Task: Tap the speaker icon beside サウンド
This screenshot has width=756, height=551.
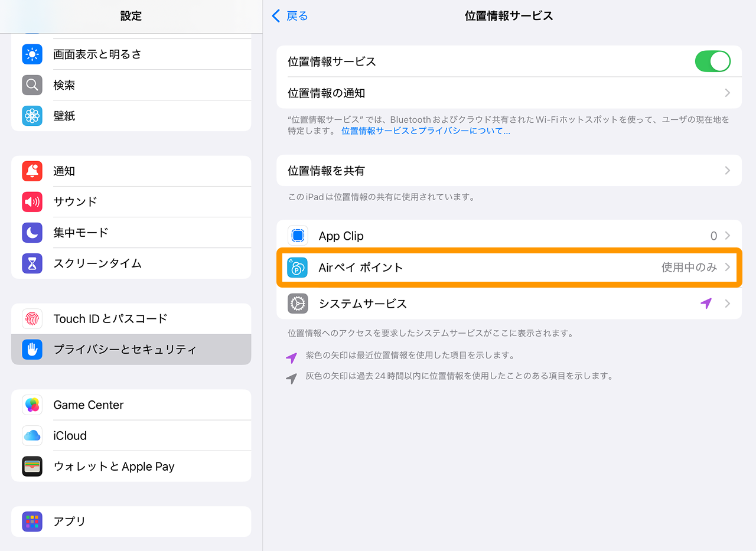Action: (32, 202)
